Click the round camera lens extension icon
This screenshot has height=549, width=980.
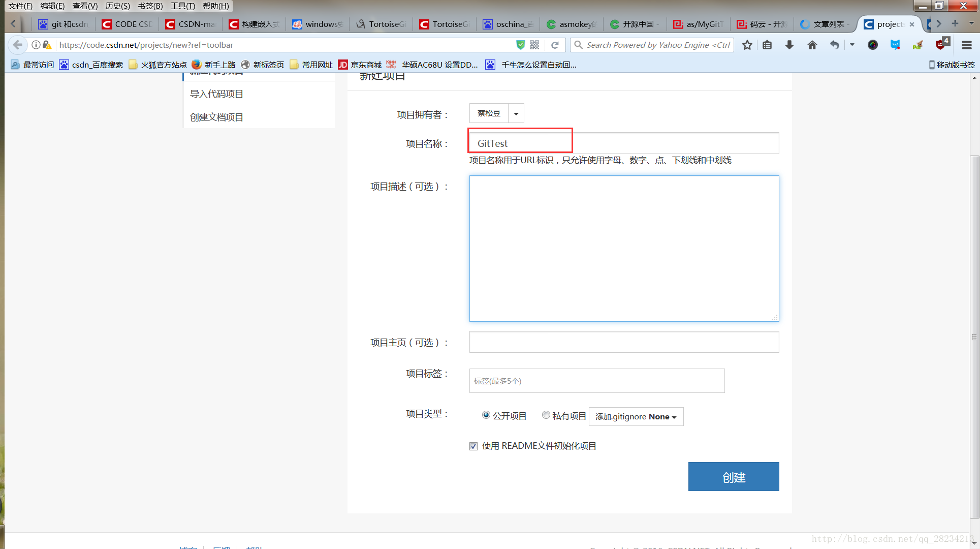coord(873,45)
